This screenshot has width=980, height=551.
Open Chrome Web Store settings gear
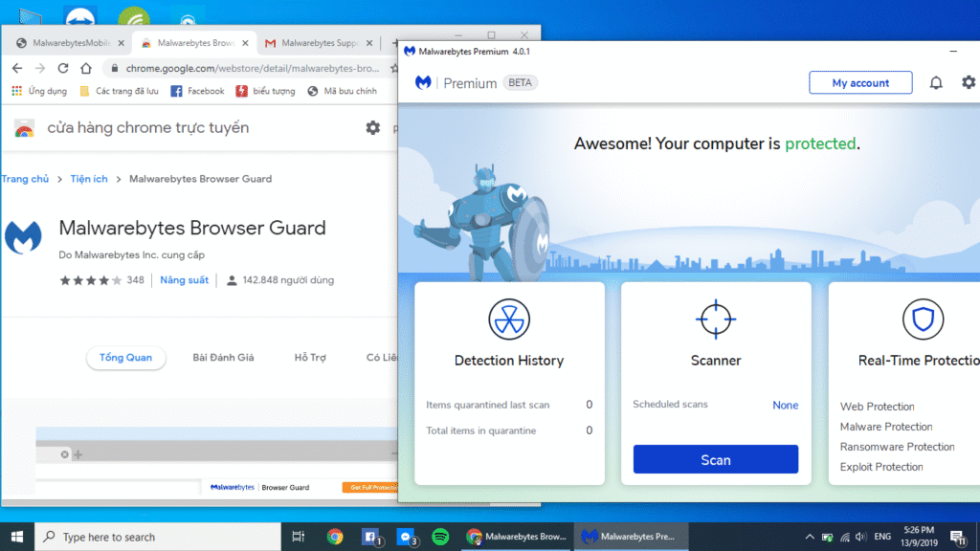click(x=372, y=127)
